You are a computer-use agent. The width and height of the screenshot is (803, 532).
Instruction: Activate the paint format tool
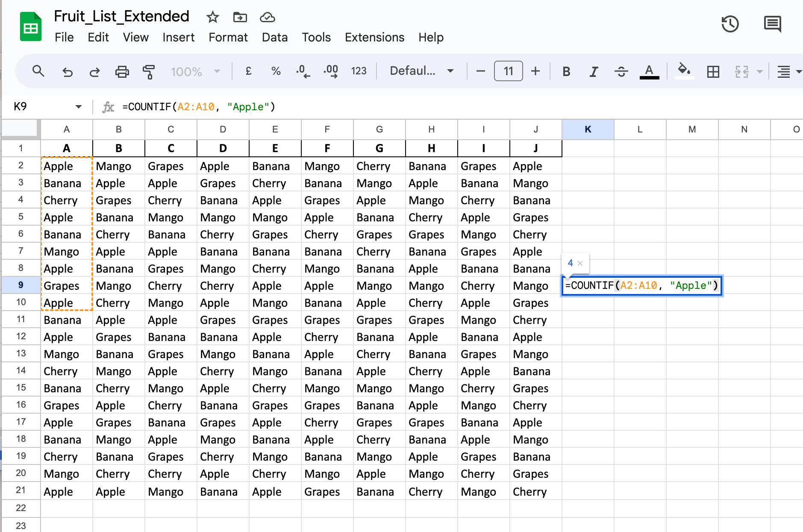tap(149, 71)
